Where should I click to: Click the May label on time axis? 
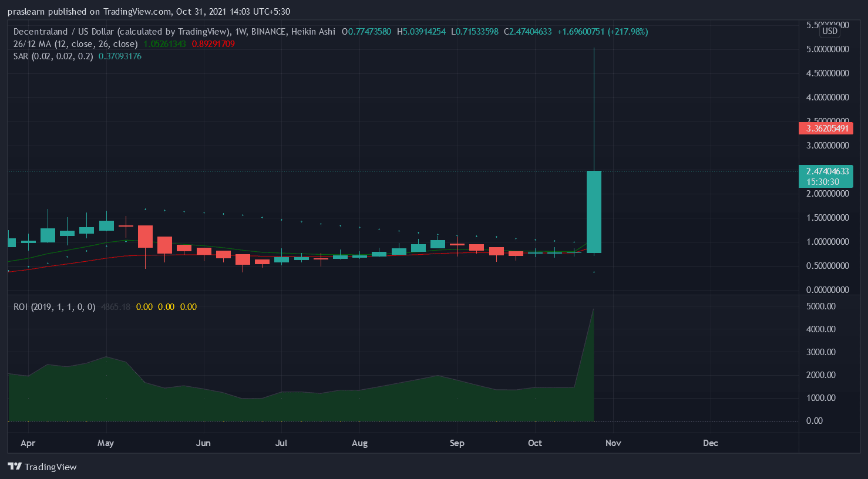106,443
